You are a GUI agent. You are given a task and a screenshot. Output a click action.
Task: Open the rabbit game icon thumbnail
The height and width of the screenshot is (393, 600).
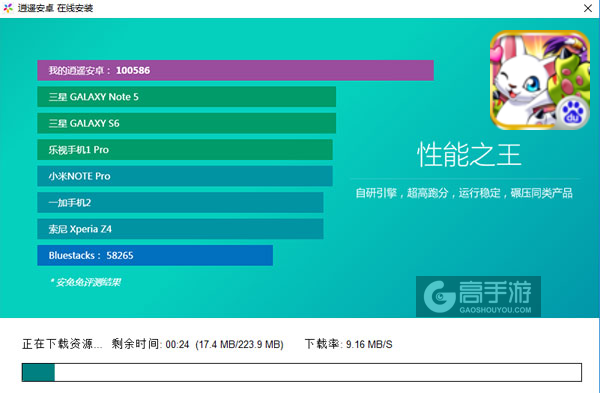540,80
